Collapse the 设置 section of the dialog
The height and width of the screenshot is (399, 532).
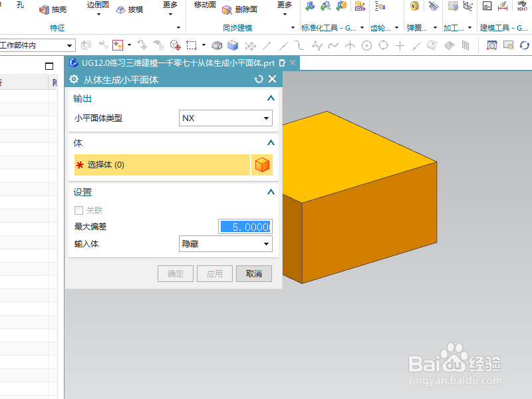tap(271, 192)
